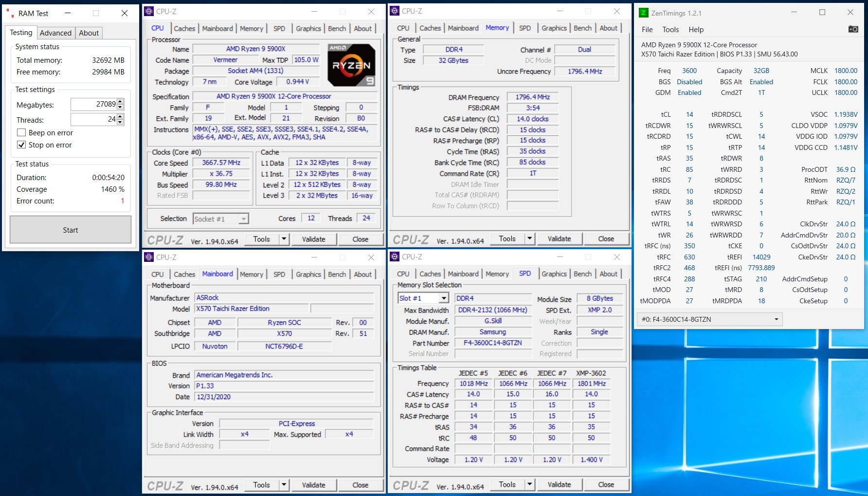The image size is (868, 496).
Task: Adjust the Threads spinner in RAM Test
Action: pyautogui.click(x=121, y=119)
